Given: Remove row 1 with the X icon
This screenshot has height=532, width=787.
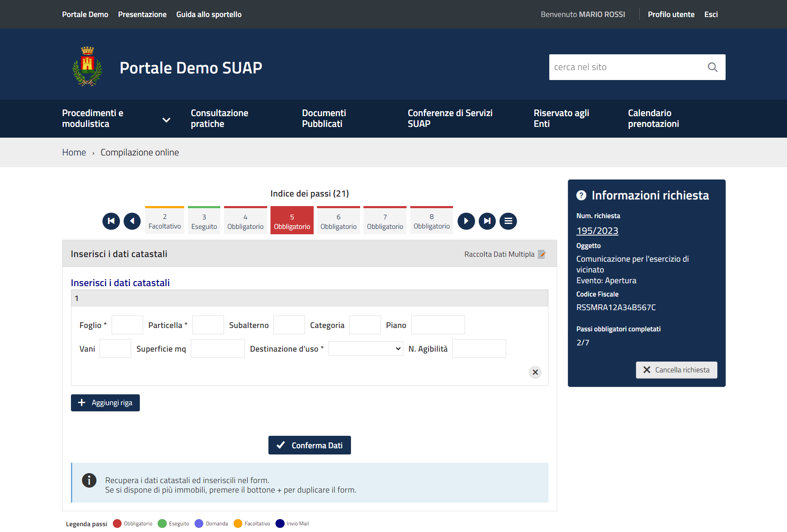Looking at the screenshot, I should [x=535, y=372].
